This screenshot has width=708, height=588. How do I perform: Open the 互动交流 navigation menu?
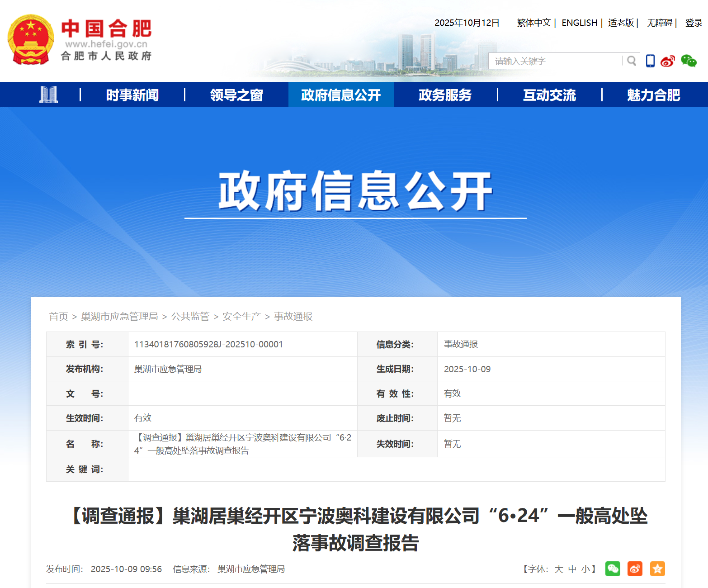point(549,95)
